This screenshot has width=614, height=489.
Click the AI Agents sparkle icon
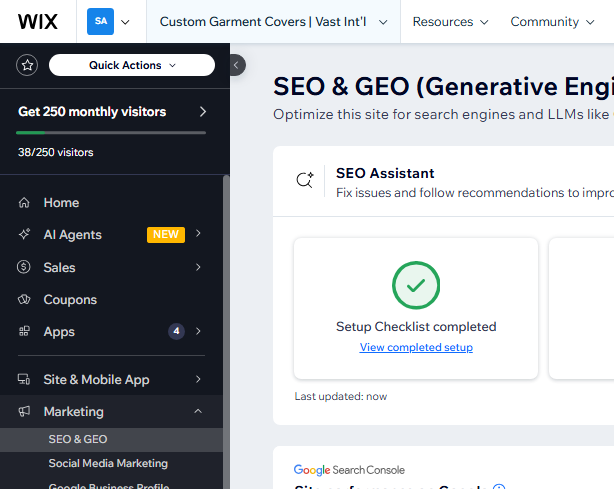[24, 234]
